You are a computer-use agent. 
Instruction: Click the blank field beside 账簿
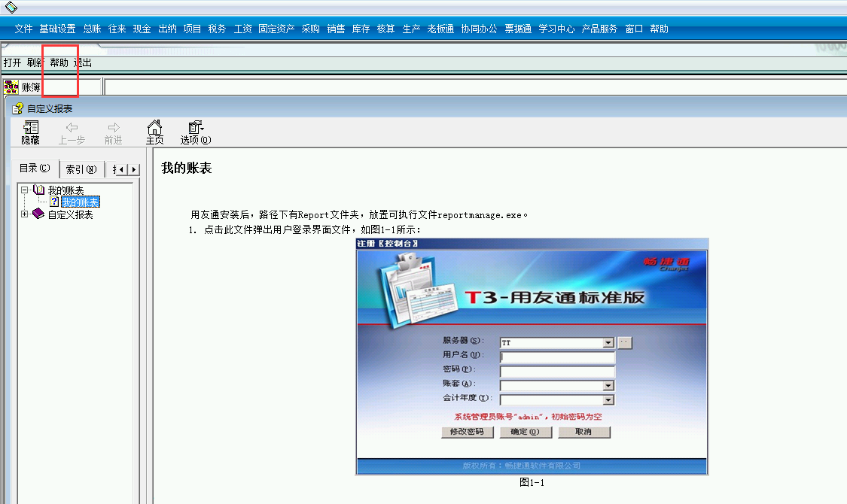coord(475,87)
